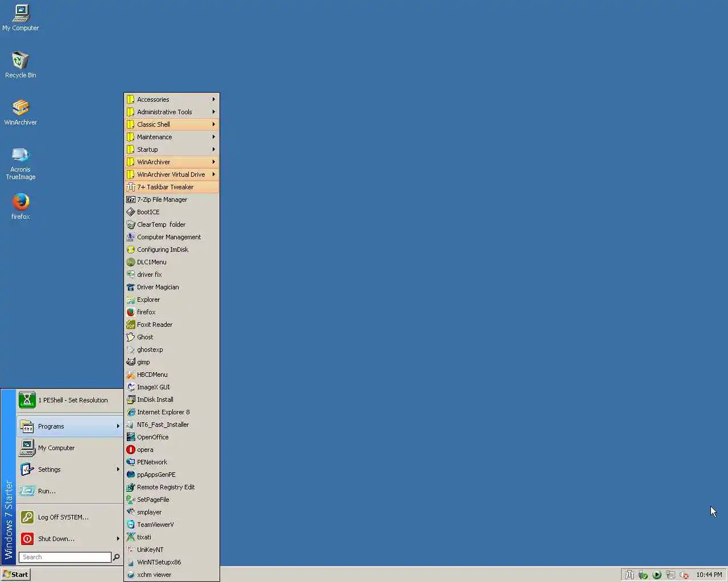
Task: Expand the Maintenance submenu
Action: [172, 137]
